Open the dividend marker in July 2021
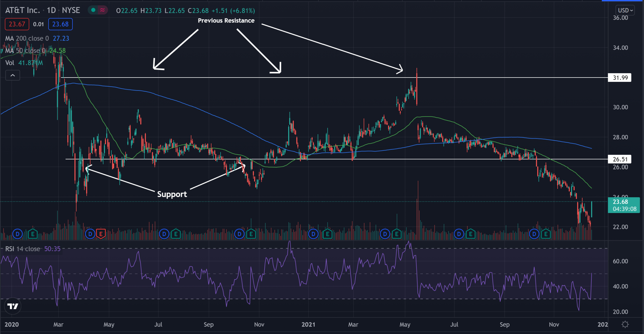 (x=459, y=234)
